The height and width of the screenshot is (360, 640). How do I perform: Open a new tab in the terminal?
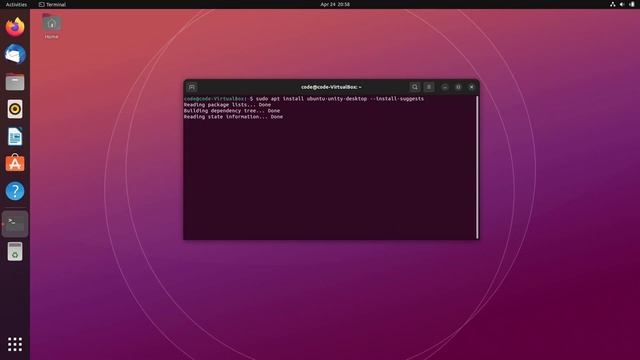tap(192, 87)
